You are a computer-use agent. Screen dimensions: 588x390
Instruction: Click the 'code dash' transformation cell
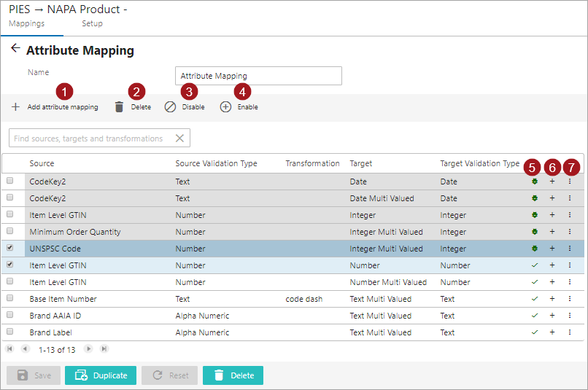click(x=304, y=299)
